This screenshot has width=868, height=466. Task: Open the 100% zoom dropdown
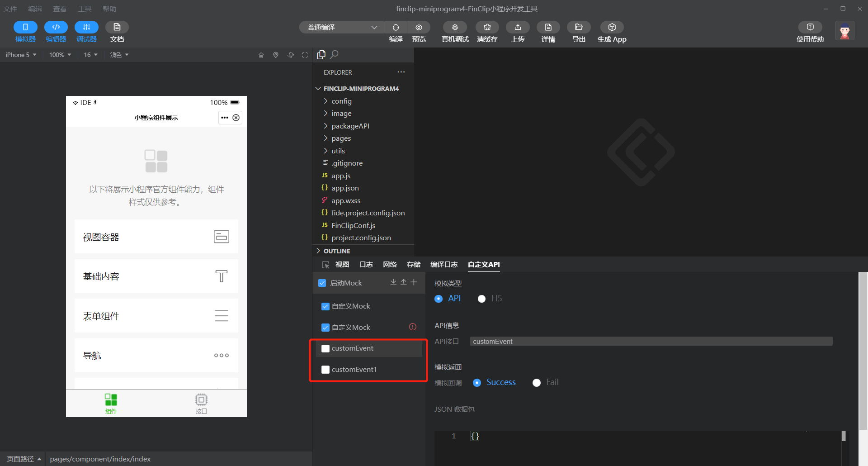pyautogui.click(x=60, y=55)
